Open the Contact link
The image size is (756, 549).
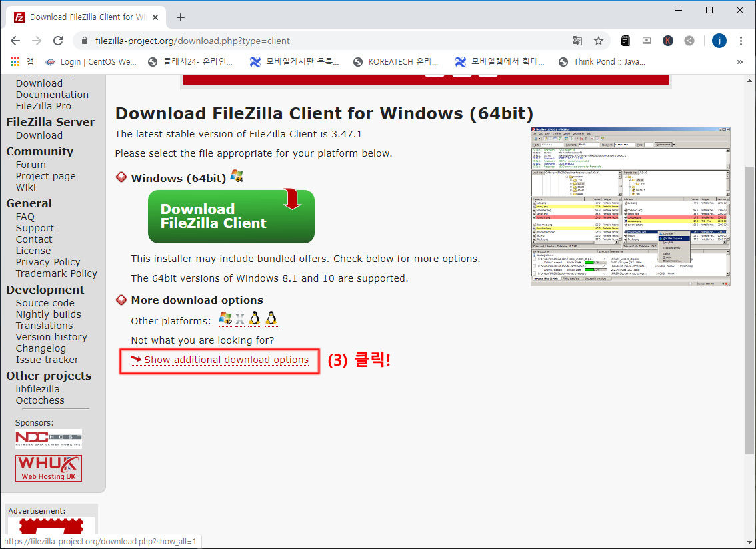coord(34,239)
